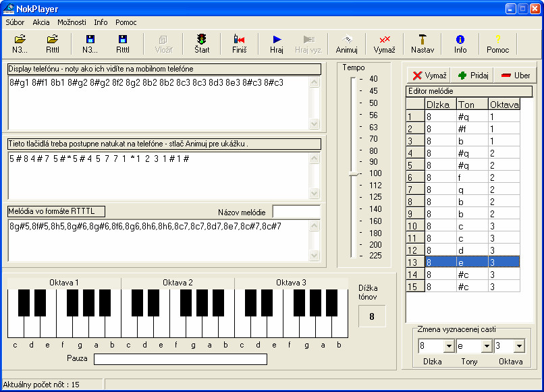Click the Dlzka column header
Image resolution: width=544 pixels, height=392 pixels.
coord(441,105)
